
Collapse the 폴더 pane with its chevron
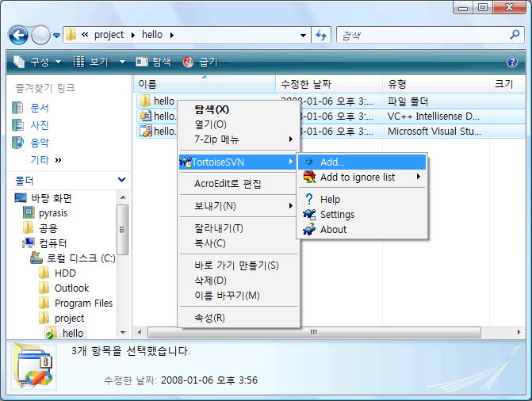121,181
